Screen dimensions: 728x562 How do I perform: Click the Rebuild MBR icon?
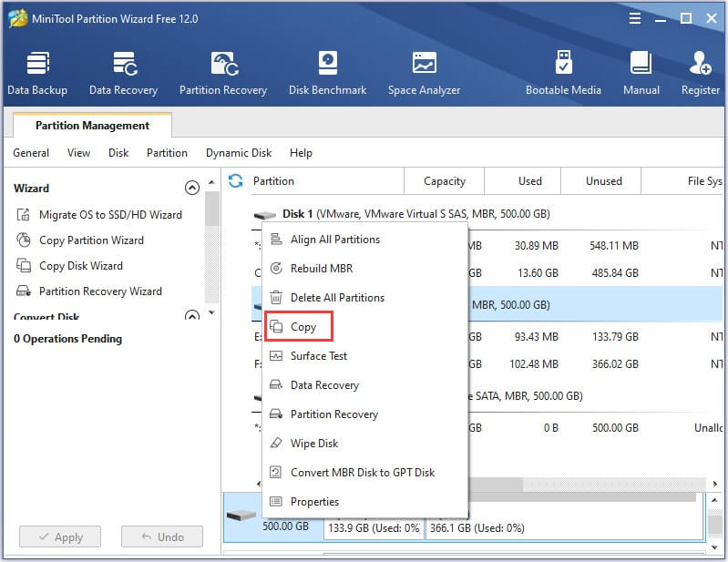coord(276,268)
